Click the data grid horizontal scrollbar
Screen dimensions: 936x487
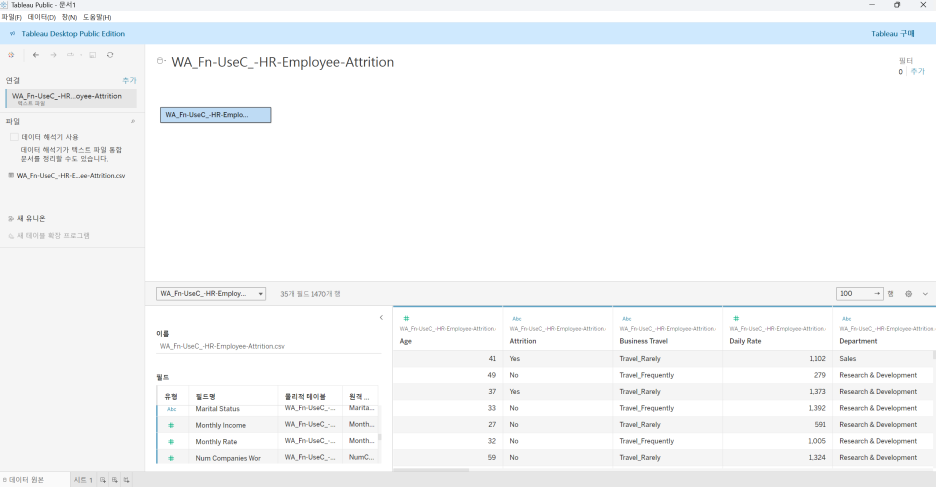click(430, 470)
